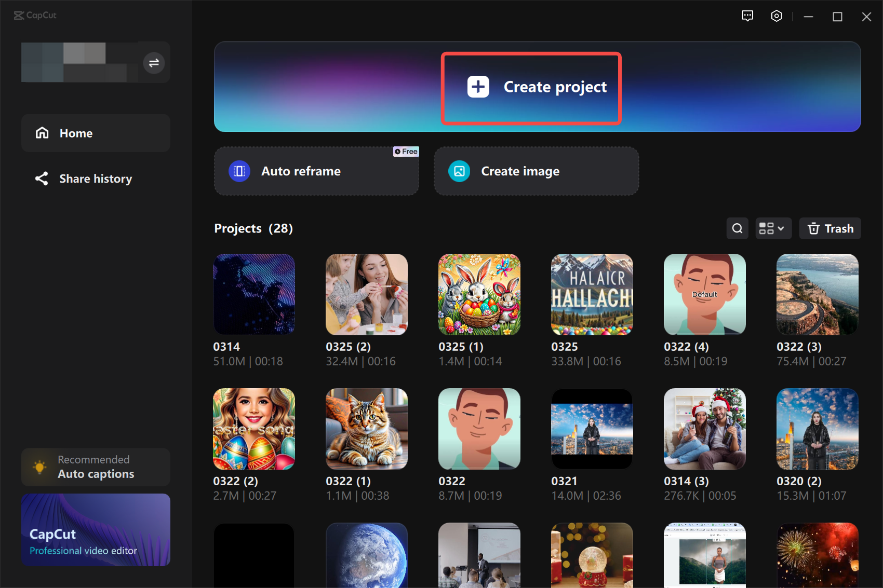Open Share history from the sidebar
This screenshot has width=883, height=588.
point(96,179)
